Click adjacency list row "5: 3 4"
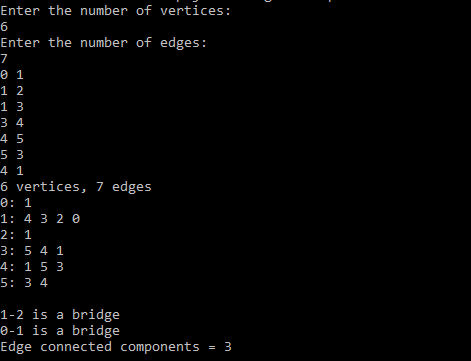 pyautogui.click(x=24, y=283)
